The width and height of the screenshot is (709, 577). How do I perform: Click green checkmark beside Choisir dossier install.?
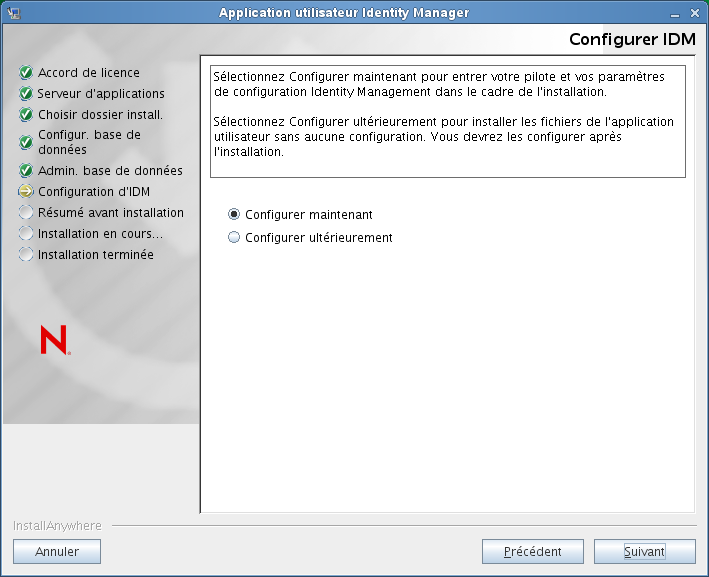[26, 114]
